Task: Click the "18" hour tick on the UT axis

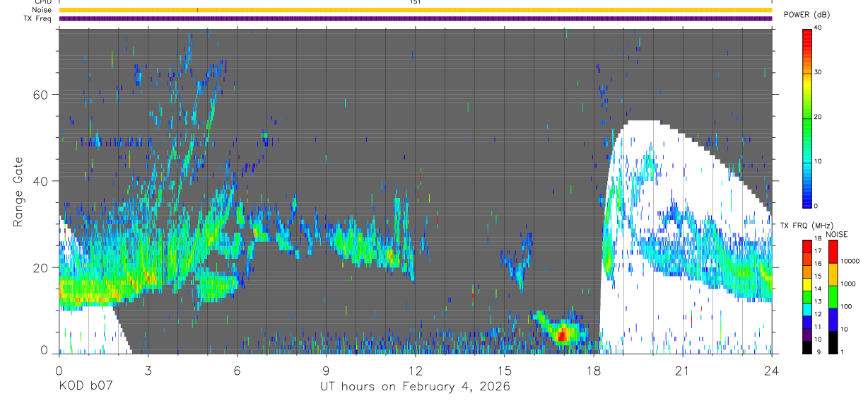Action: pos(593,370)
